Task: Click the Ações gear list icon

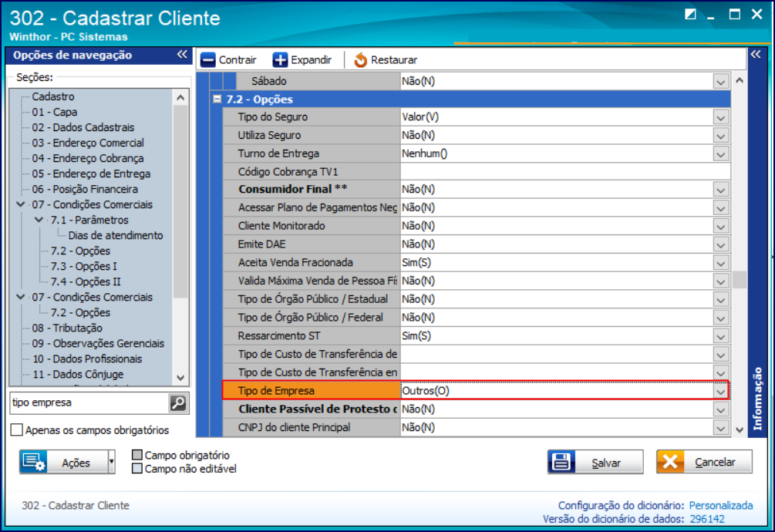Action: point(34,462)
